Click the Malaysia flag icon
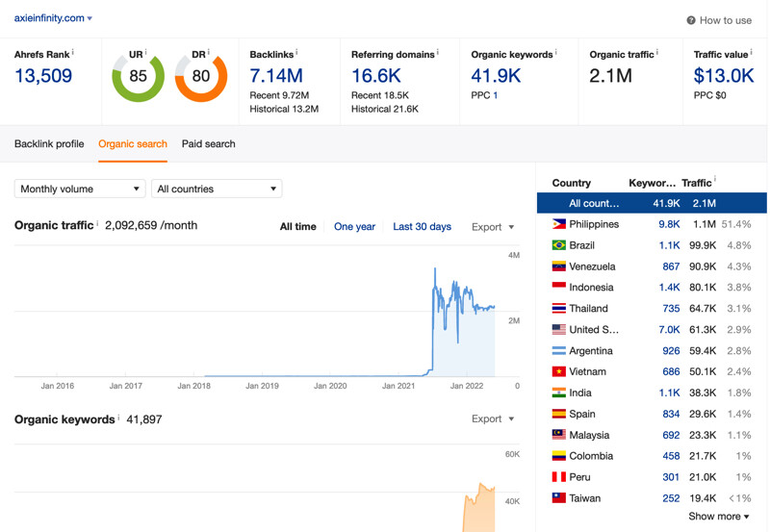The width and height of the screenshot is (770, 532). pyautogui.click(x=559, y=435)
